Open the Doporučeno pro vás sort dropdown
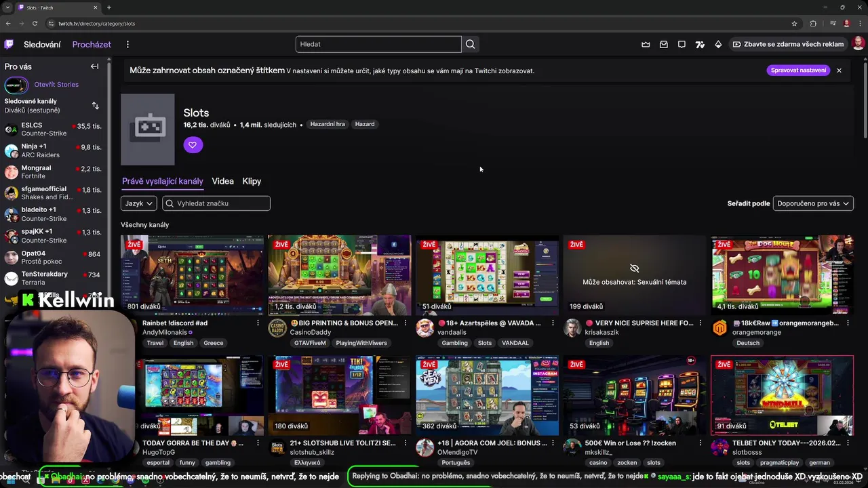 (x=813, y=203)
